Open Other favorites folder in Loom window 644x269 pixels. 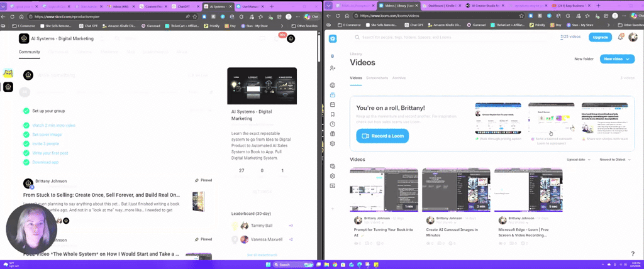point(630,25)
